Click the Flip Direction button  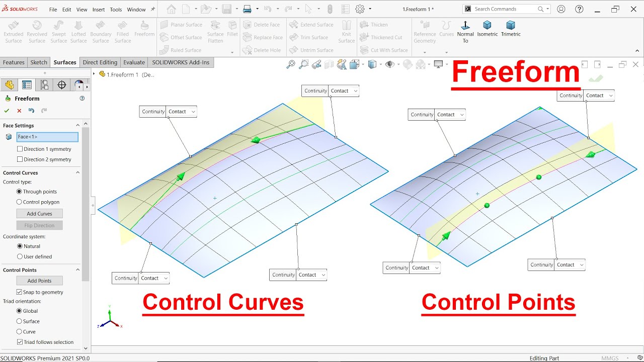(x=39, y=226)
